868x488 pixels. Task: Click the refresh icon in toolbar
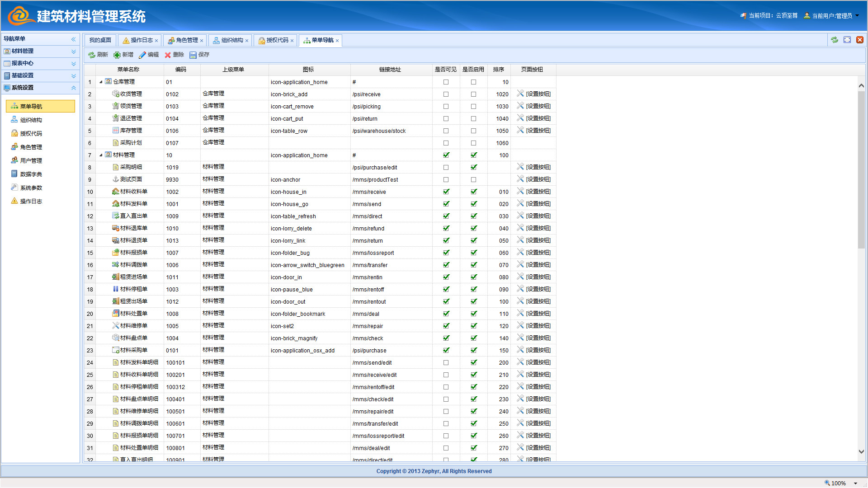(92, 55)
